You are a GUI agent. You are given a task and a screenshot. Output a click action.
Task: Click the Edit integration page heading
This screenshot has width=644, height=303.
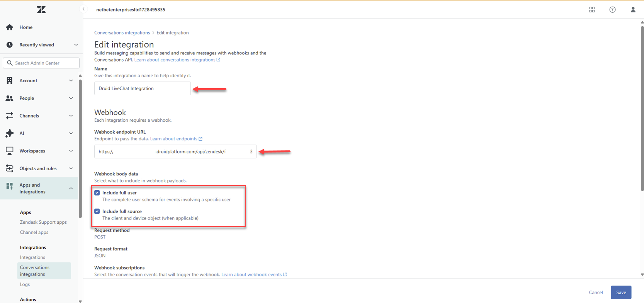pos(124,44)
